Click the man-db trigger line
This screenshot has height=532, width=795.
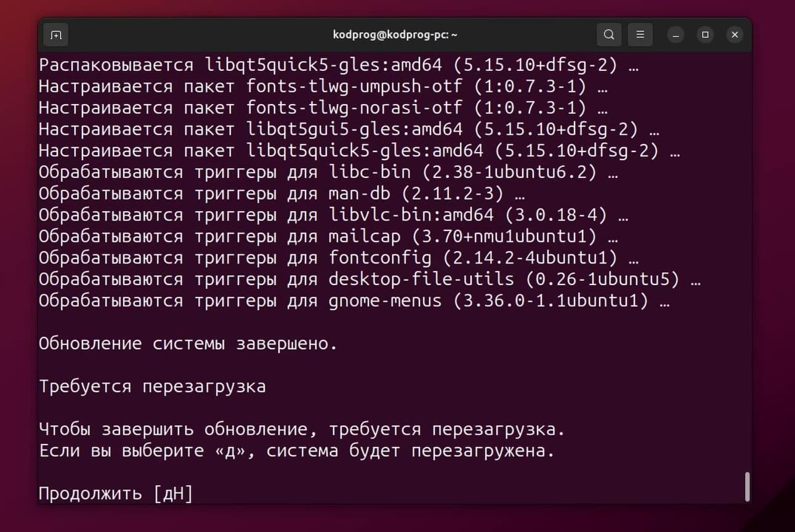[x=282, y=194]
